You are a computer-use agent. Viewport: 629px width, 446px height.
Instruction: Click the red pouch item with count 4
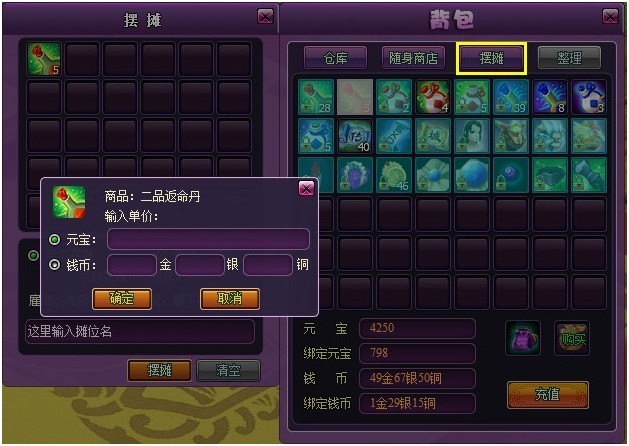point(433,97)
